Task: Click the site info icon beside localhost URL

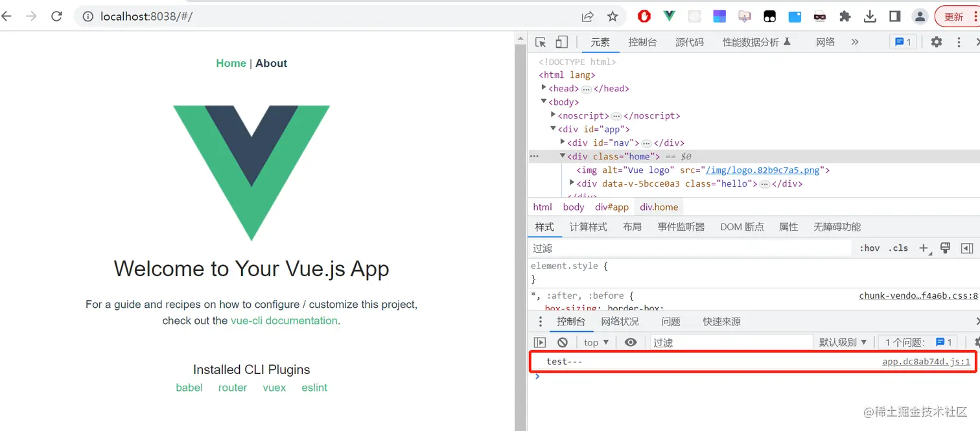Action: coord(88,16)
